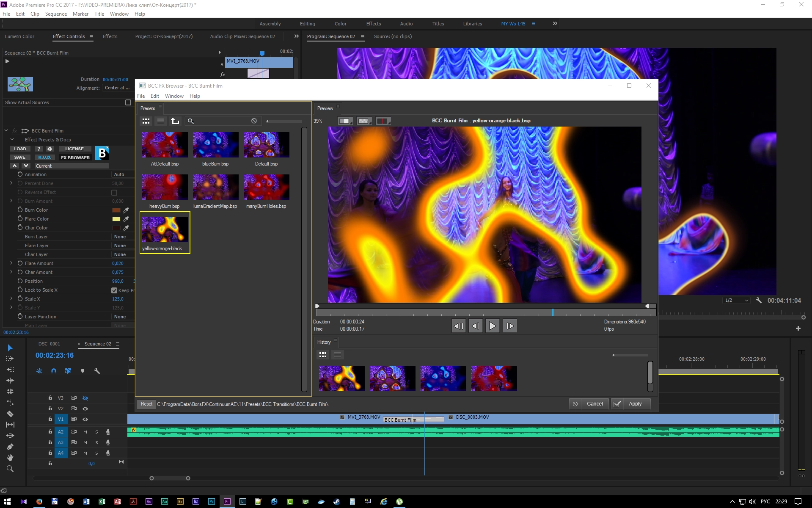Open playback resolution dropdown 1/2
The width and height of the screenshot is (812, 508).
(737, 300)
